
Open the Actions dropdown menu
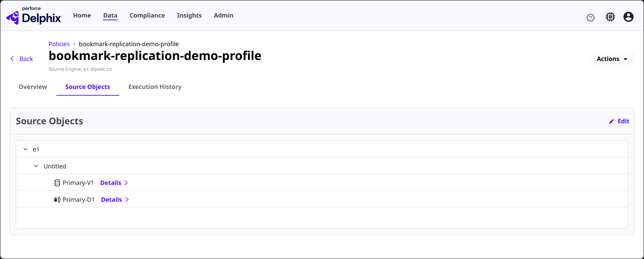click(612, 59)
